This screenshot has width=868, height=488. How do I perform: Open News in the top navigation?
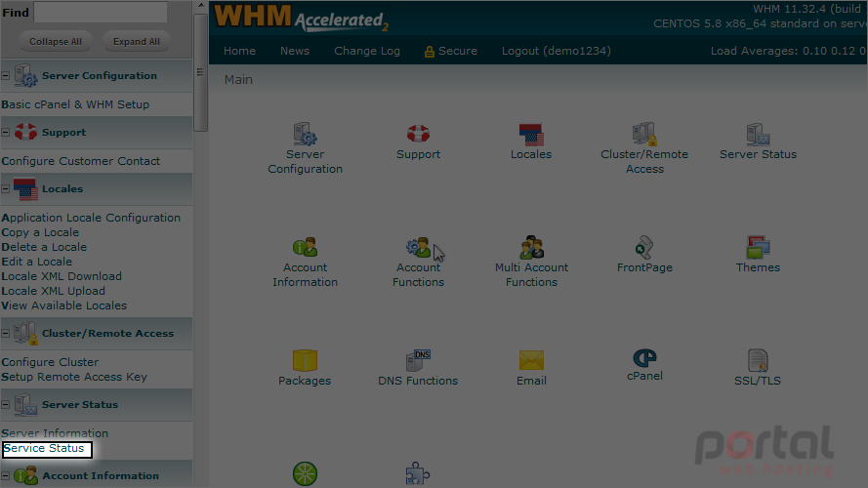tap(295, 51)
